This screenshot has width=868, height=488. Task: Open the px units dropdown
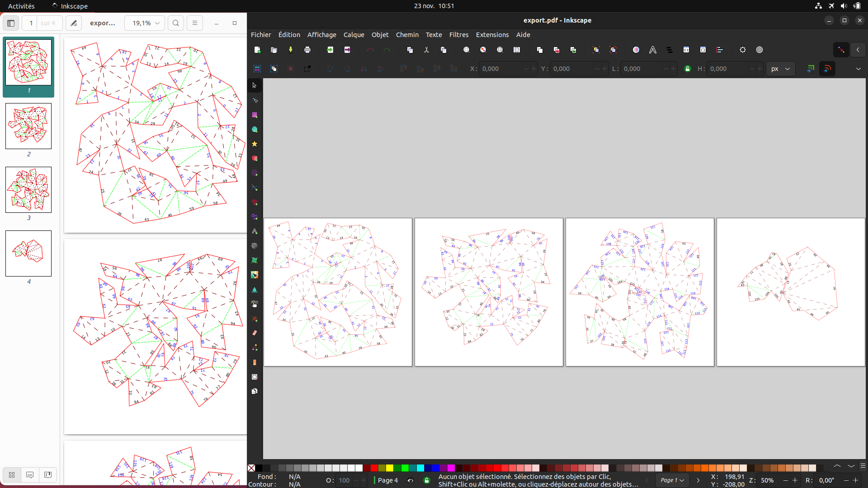pyautogui.click(x=780, y=69)
